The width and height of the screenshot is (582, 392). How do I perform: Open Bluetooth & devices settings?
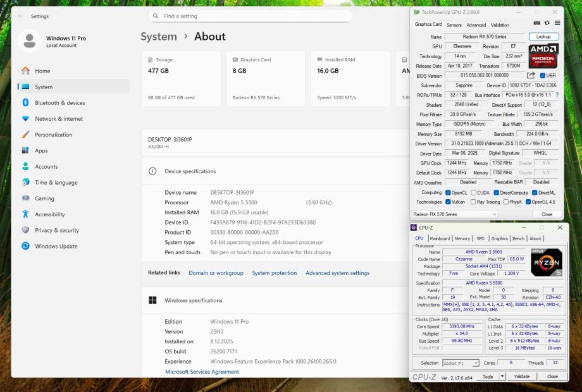[x=59, y=102]
